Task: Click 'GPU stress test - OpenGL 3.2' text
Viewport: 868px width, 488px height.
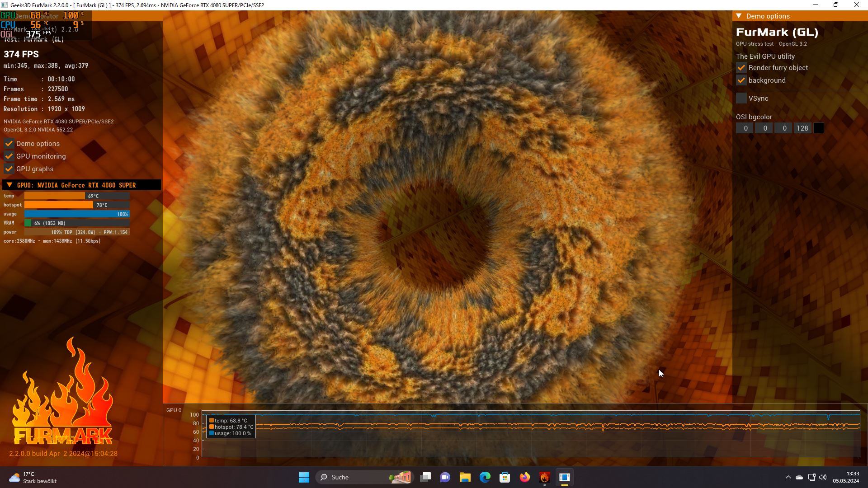Action: [771, 44]
